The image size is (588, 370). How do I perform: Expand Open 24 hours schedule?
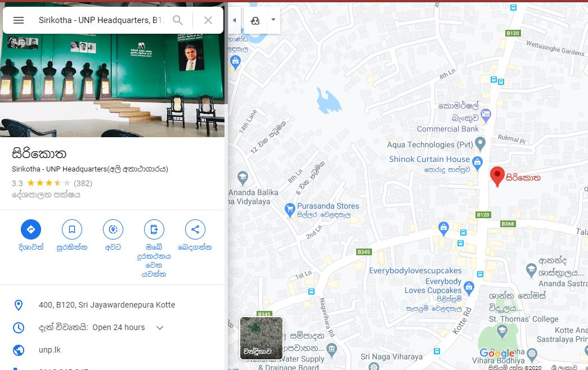coord(160,328)
